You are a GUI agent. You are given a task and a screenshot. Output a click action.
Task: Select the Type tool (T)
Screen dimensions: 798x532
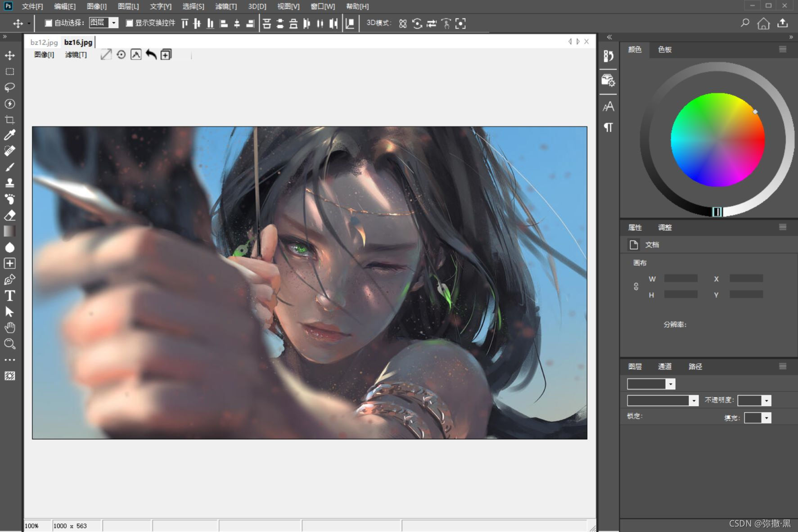tap(9, 296)
